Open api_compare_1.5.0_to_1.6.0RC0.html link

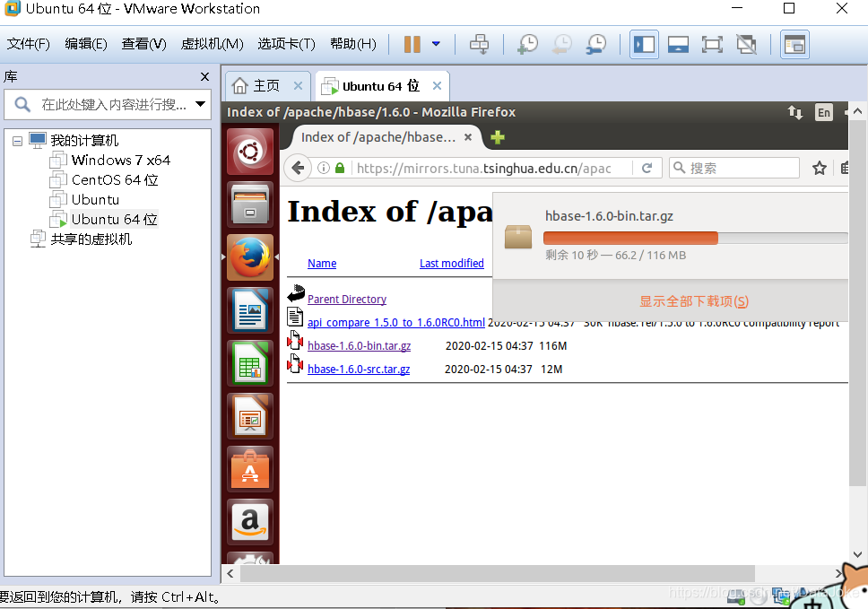395,322
